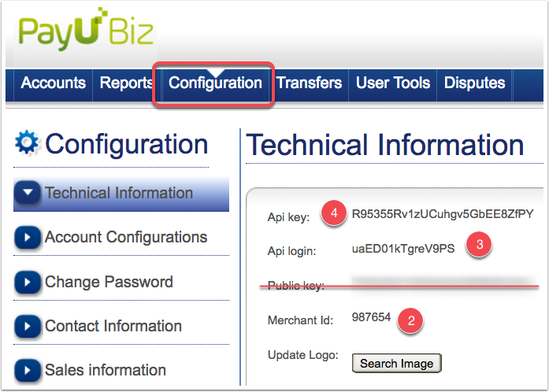Collapse the Technical Information arrow
549x392 pixels.
pos(28,192)
